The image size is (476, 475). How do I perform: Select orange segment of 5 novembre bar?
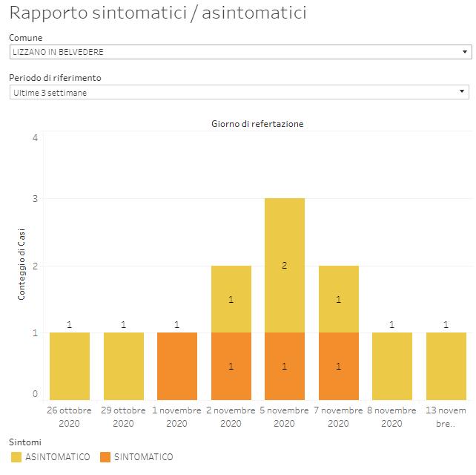coord(285,366)
